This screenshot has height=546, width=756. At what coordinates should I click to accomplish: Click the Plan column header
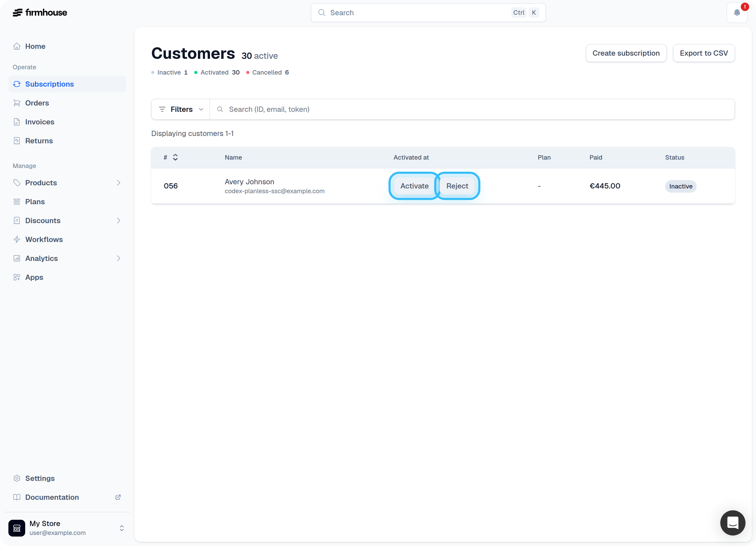(x=544, y=157)
